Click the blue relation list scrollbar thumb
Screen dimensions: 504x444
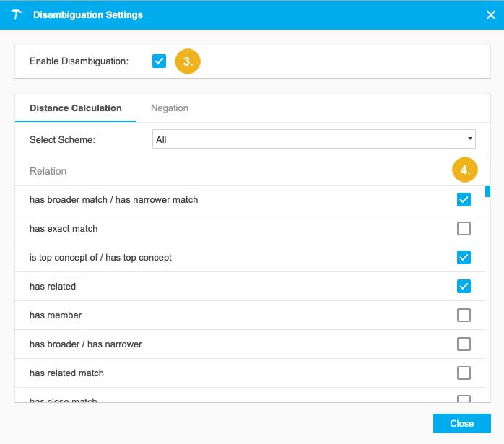pos(488,191)
